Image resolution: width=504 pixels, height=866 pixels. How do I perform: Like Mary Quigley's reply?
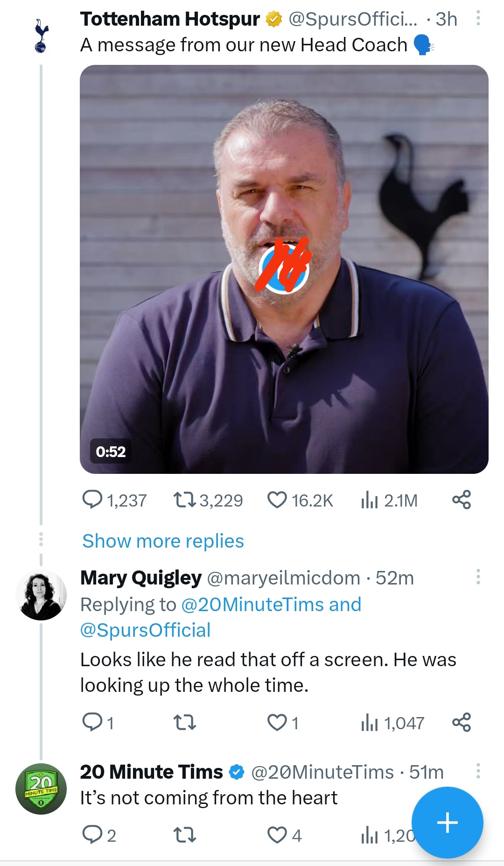point(282,723)
